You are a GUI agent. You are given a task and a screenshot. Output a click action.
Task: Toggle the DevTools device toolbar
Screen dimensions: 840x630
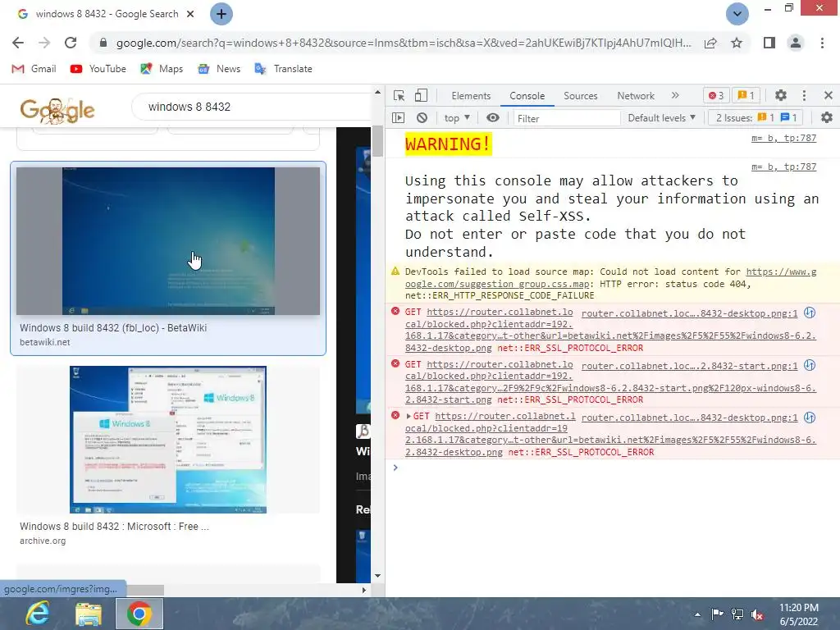pos(421,95)
